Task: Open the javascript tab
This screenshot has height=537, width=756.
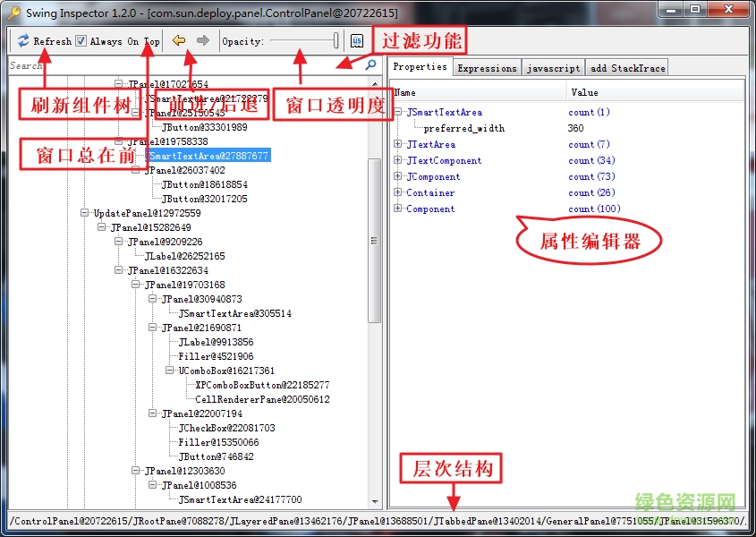Action: (553, 66)
